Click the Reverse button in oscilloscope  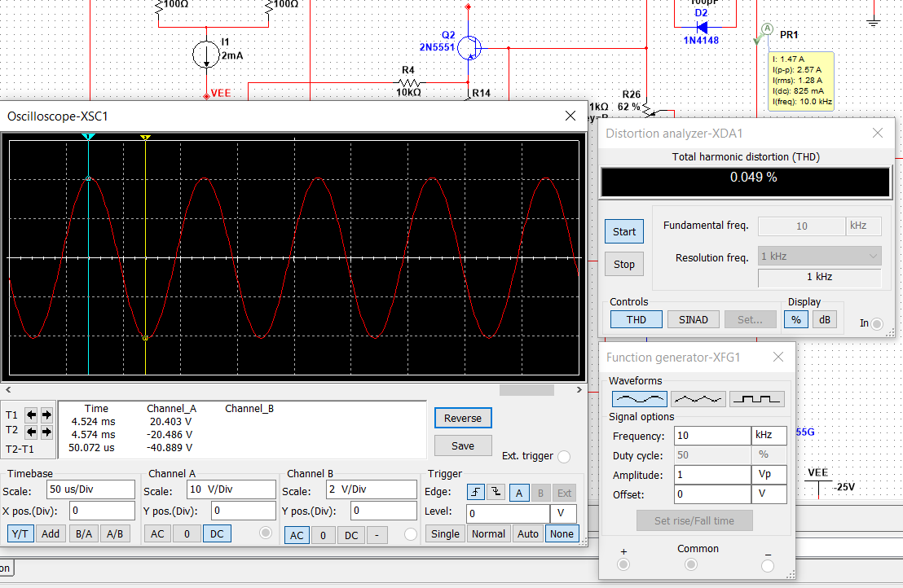point(463,419)
